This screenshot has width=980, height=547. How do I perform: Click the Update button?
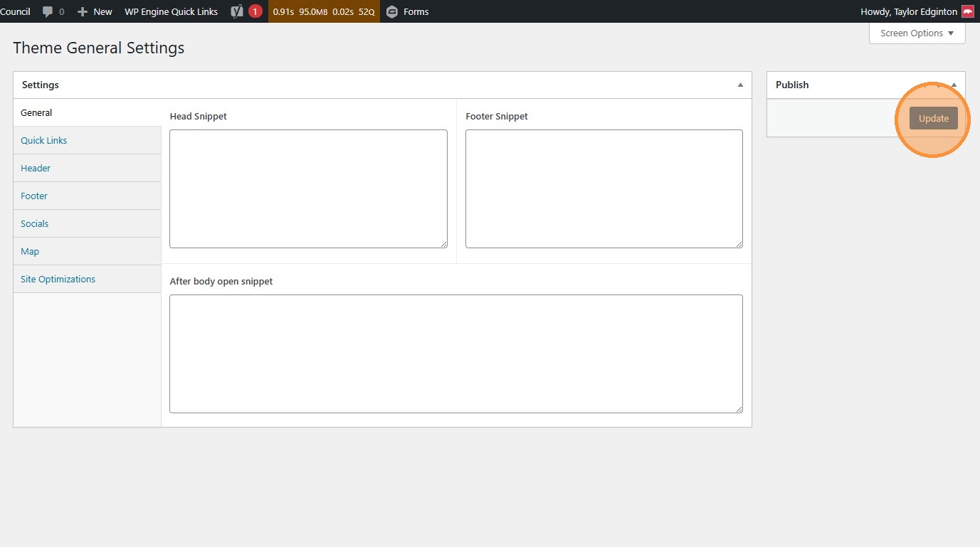point(933,118)
